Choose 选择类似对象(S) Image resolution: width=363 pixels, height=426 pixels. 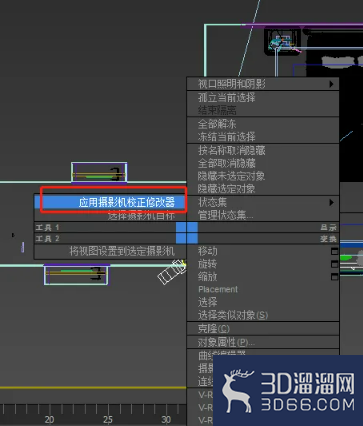coord(263,315)
